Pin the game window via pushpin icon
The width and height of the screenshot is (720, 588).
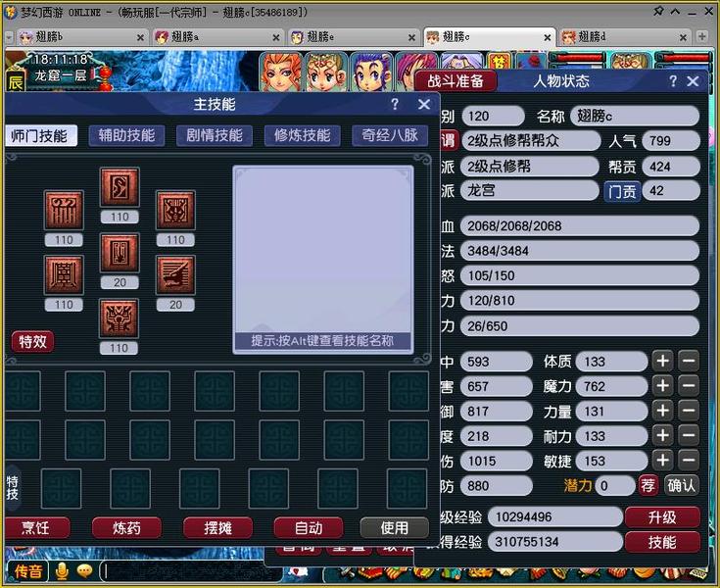tap(658, 11)
